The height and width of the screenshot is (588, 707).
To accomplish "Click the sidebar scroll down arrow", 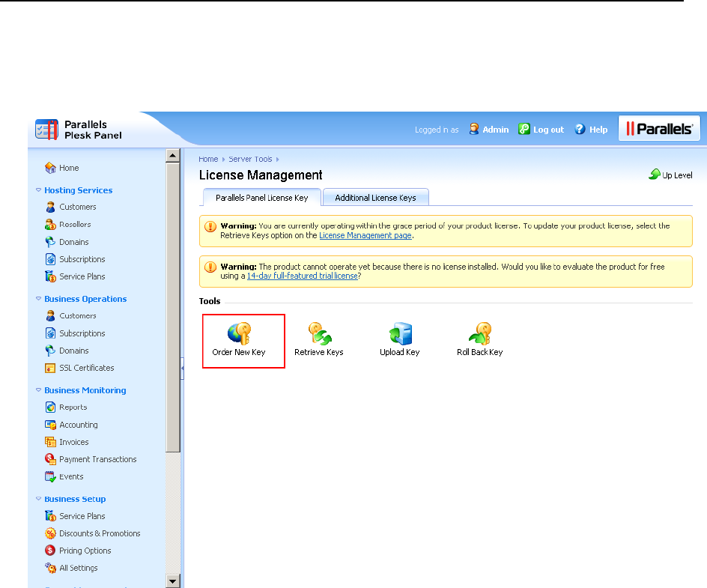I will pyautogui.click(x=173, y=581).
